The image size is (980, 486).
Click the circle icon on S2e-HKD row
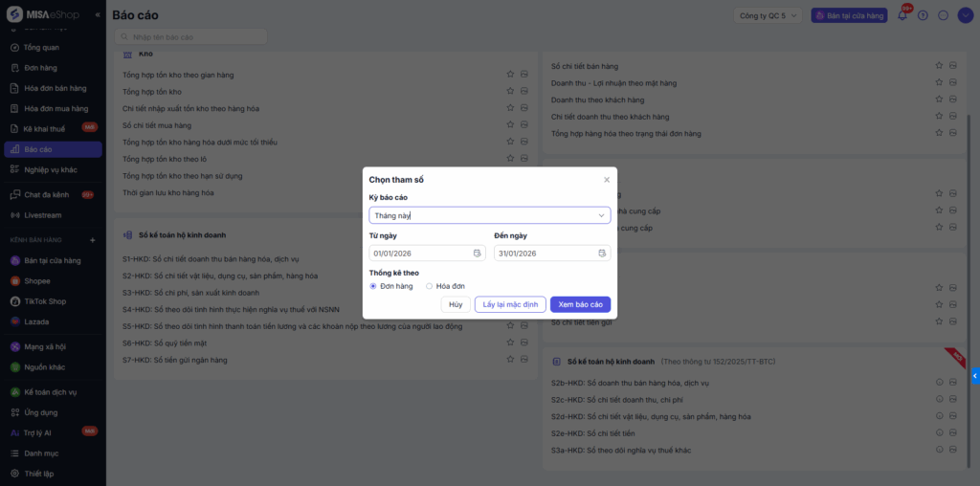point(939,432)
